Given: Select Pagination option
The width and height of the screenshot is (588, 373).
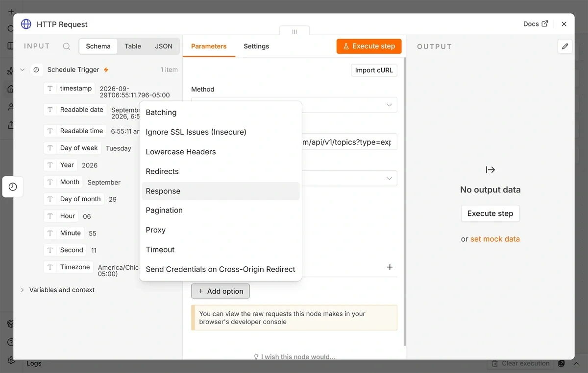Looking at the screenshot, I should coord(220,210).
